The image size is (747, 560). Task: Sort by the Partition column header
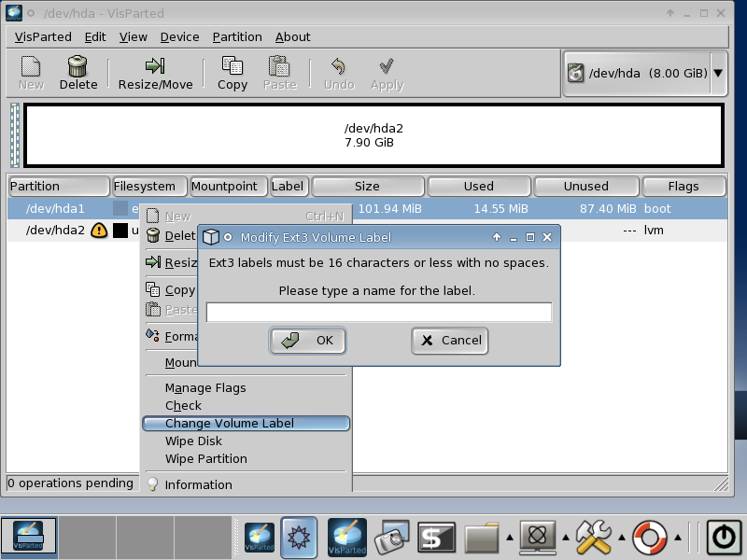tap(58, 186)
